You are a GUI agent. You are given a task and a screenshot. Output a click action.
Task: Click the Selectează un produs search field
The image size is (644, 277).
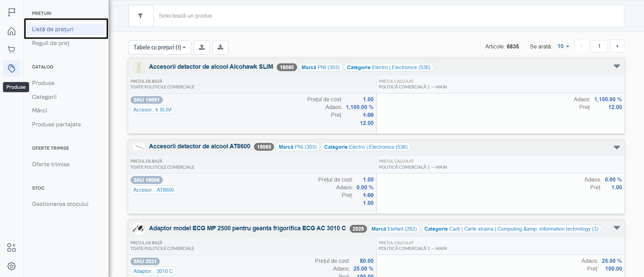(x=388, y=16)
